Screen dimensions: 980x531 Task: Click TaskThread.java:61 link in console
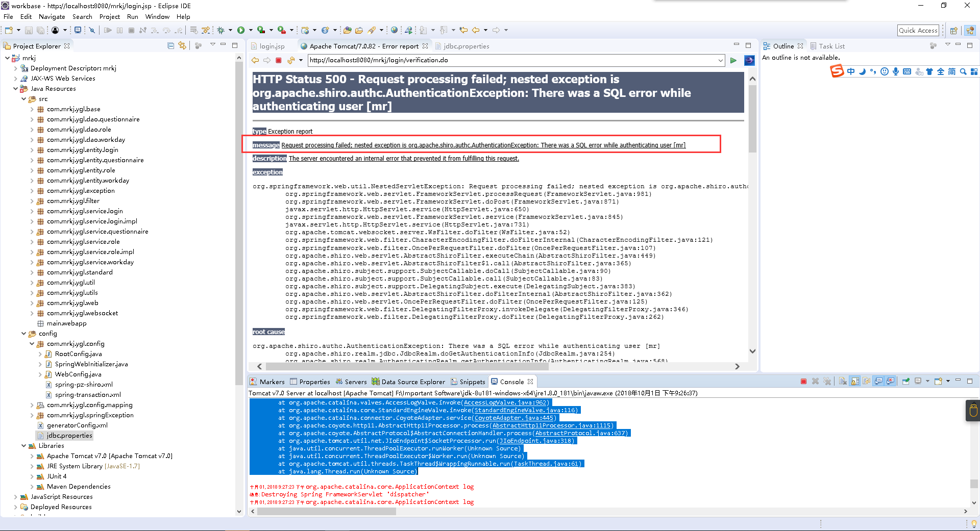546,464
